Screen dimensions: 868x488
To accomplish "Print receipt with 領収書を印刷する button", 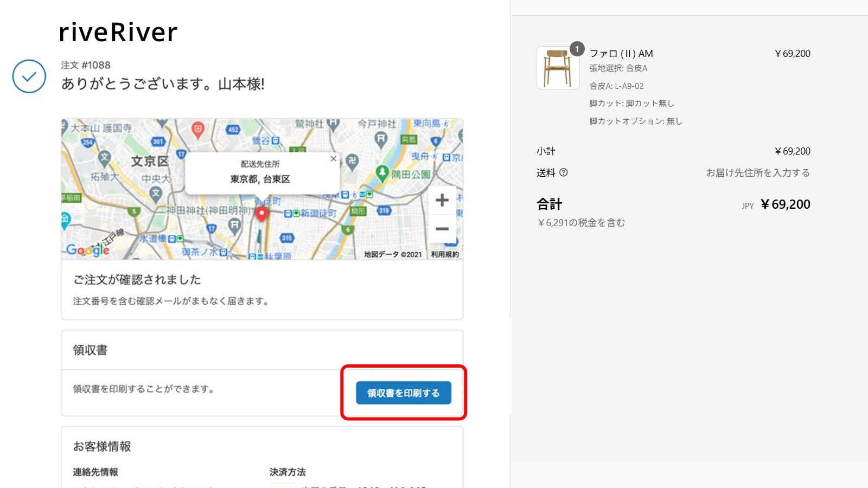I will 403,393.
